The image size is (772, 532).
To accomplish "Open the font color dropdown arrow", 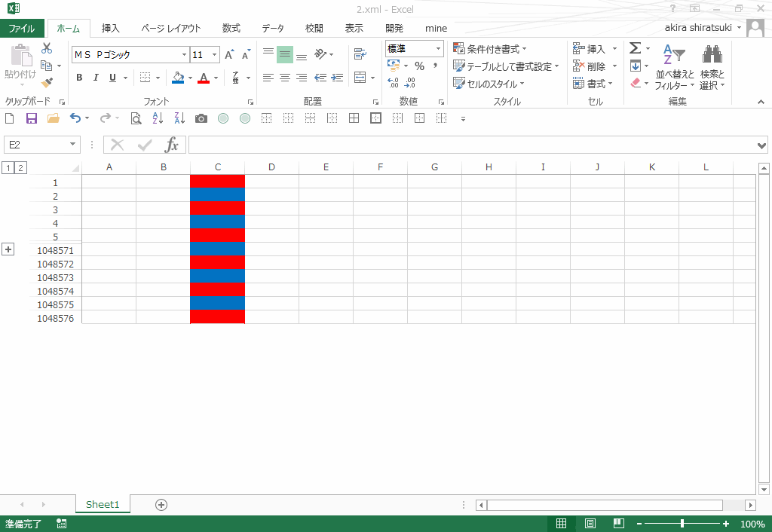I will pyautogui.click(x=216, y=78).
